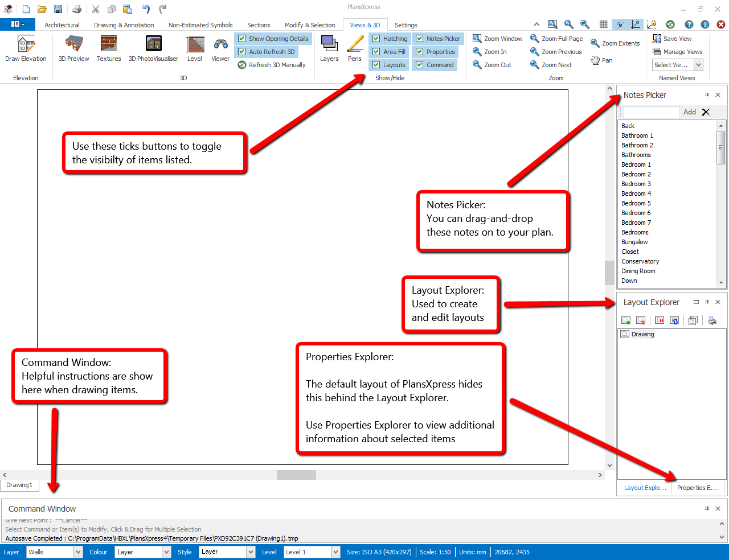The width and height of the screenshot is (729, 560).
Task: Click Zoom Next
Action: [551, 65]
